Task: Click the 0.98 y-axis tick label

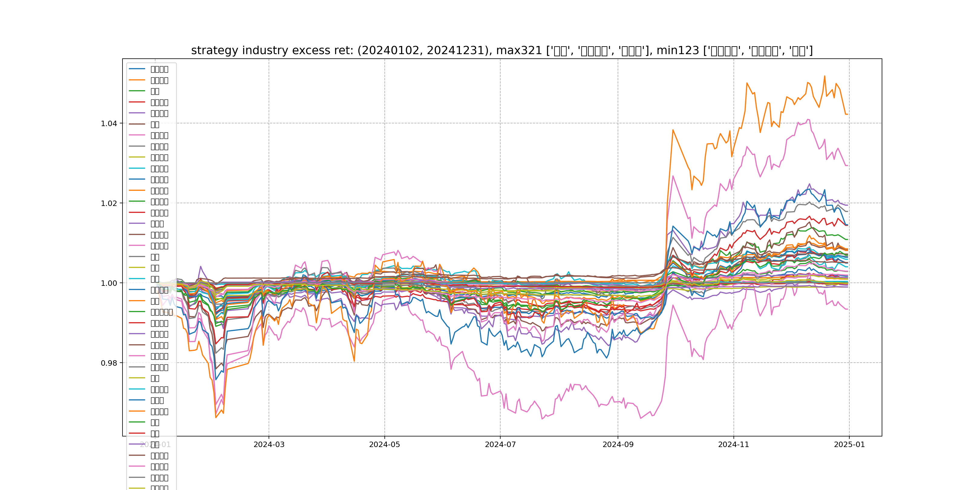Action: pyautogui.click(x=109, y=363)
